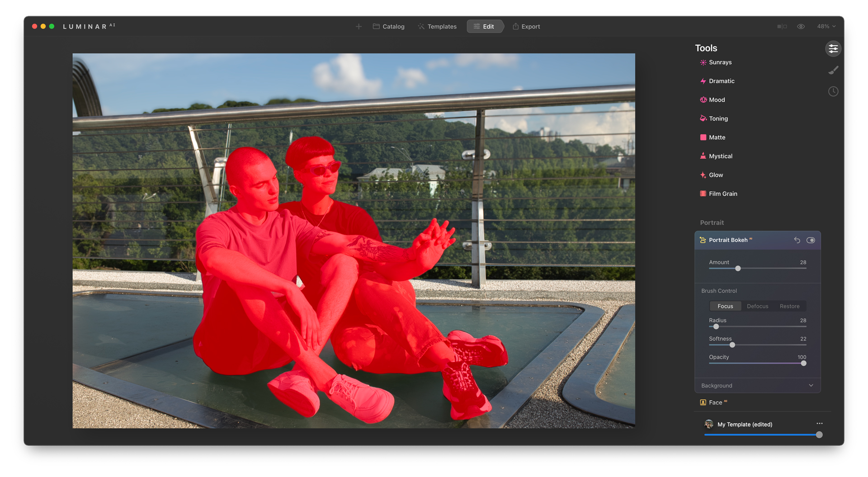Click the Sunrays tool icon
Viewport: 868px width, 477px height.
click(703, 62)
